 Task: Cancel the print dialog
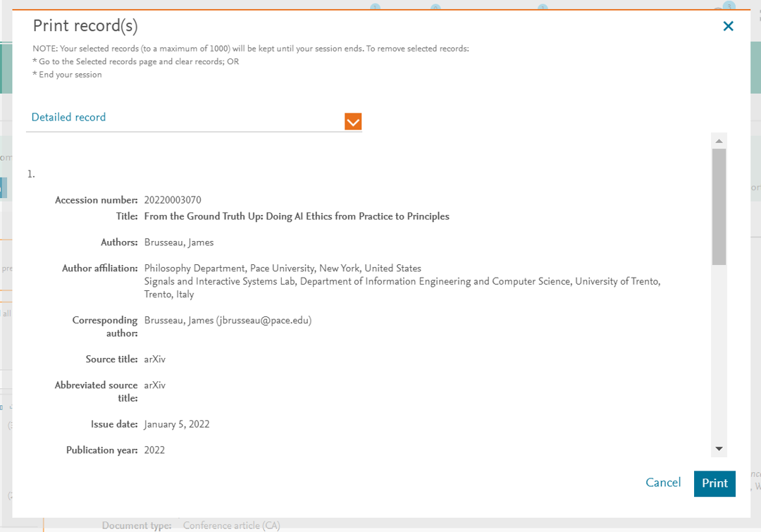(x=663, y=483)
